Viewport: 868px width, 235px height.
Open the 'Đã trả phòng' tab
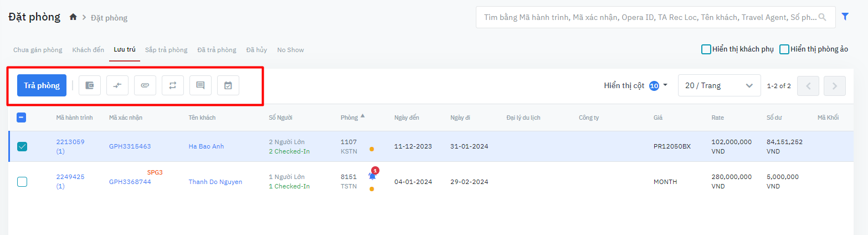click(217, 50)
